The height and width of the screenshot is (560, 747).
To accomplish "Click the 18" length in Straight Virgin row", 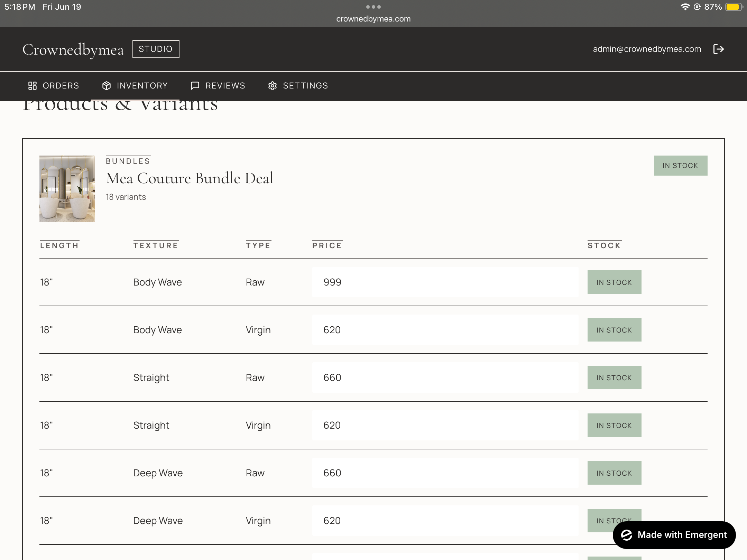I will coord(46,425).
